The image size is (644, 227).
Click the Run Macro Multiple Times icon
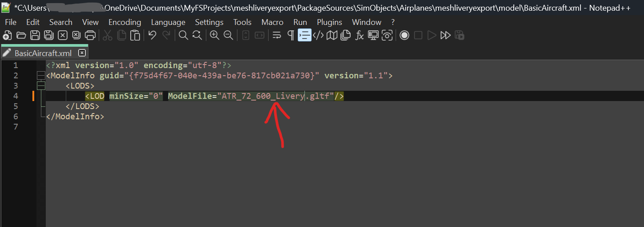(445, 36)
